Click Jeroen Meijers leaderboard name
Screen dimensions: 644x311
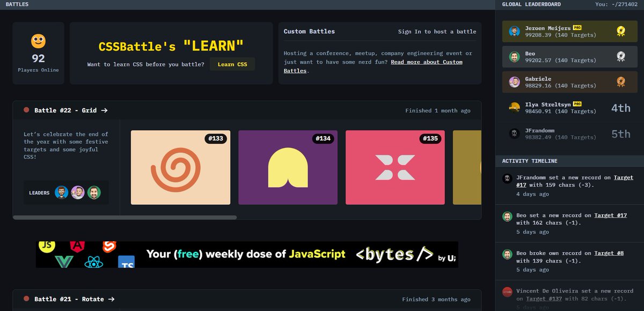pyautogui.click(x=547, y=28)
